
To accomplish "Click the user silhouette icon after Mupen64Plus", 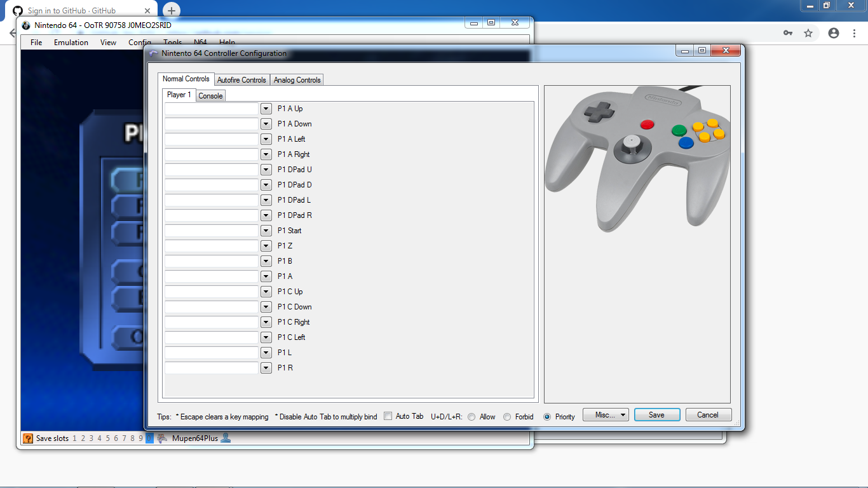I will click(x=225, y=438).
